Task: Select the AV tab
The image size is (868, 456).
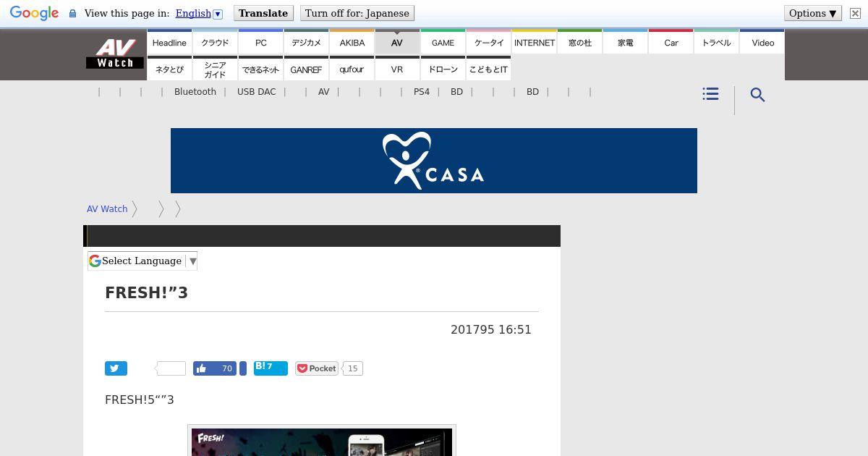Action: point(397,42)
